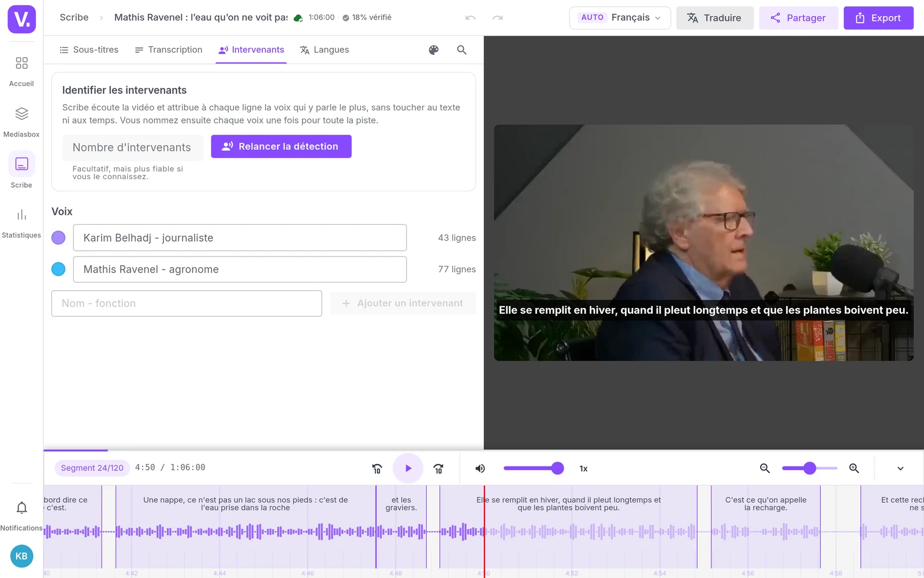The width and height of the screenshot is (924, 578).
Task: Click the Partager button
Action: coord(798,18)
